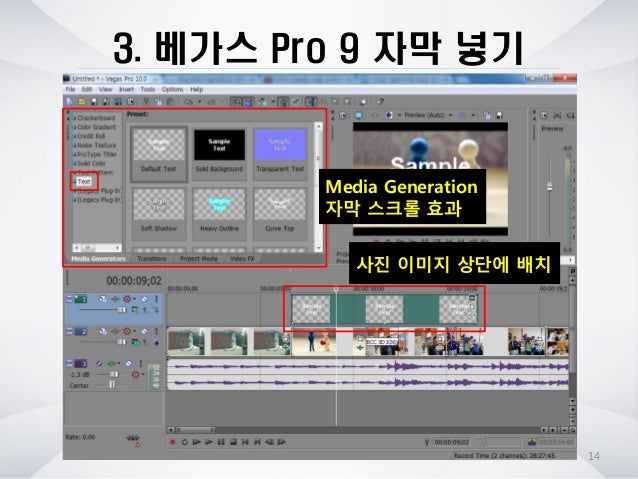Select the Normal Edit tool
This screenshot has height=479, width=638.
(x=311, y=101)
